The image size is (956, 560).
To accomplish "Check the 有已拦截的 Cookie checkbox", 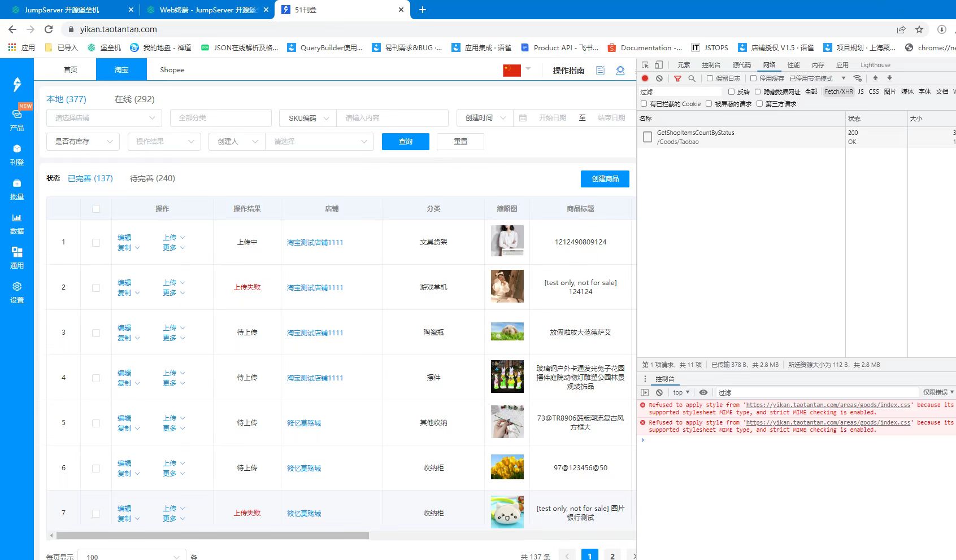I will tap(644, 104).
